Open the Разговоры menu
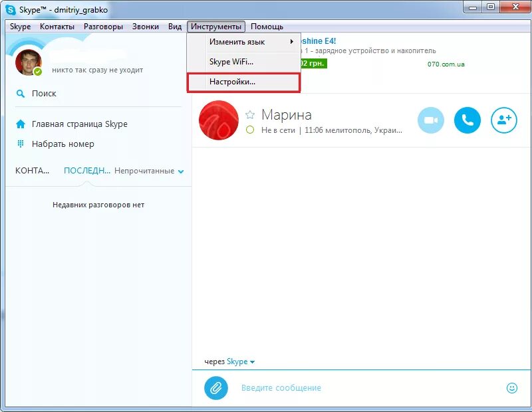 click(x=103, y=27)
